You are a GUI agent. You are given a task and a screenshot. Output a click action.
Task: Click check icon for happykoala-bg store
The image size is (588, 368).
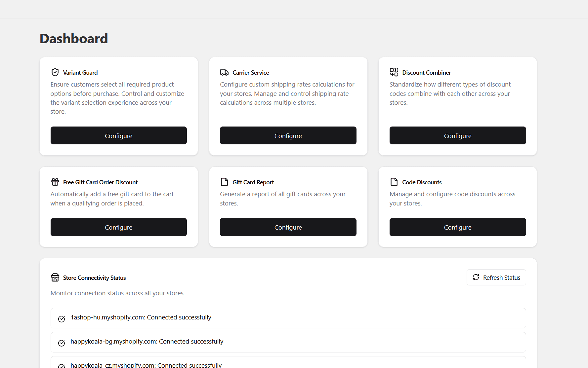pyautogui.click(x=62, y=343)
